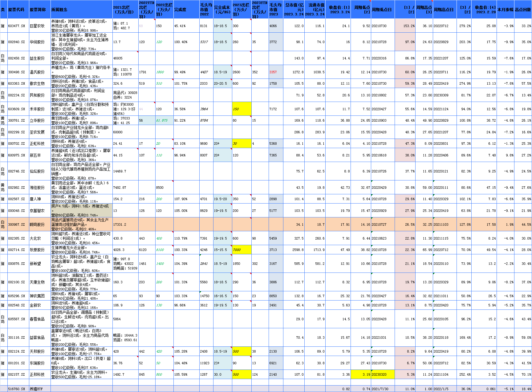Viewport: 532px width, 392px height.
Task: Select the highlighted 晓鸣股份 cell
Action: (40, 224)
